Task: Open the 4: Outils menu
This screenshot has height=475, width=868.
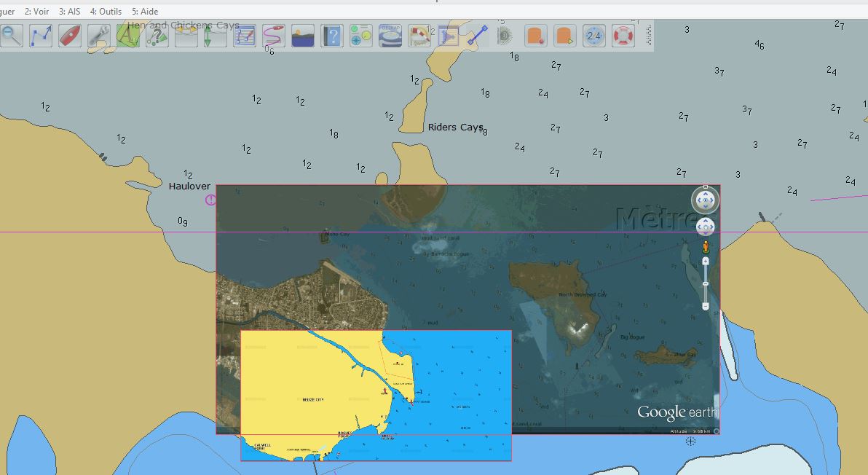Action: click(x=106, y=12)
